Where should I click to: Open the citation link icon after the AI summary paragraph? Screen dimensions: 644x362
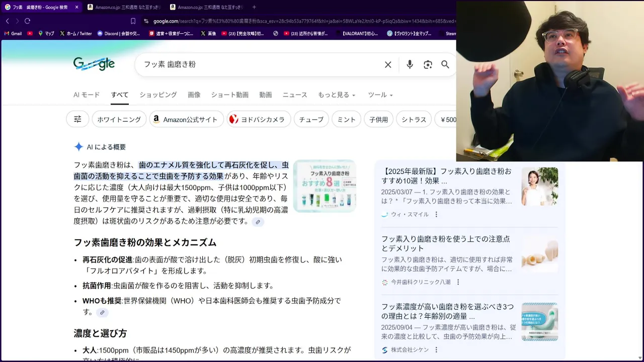click(x=258, y=222)
